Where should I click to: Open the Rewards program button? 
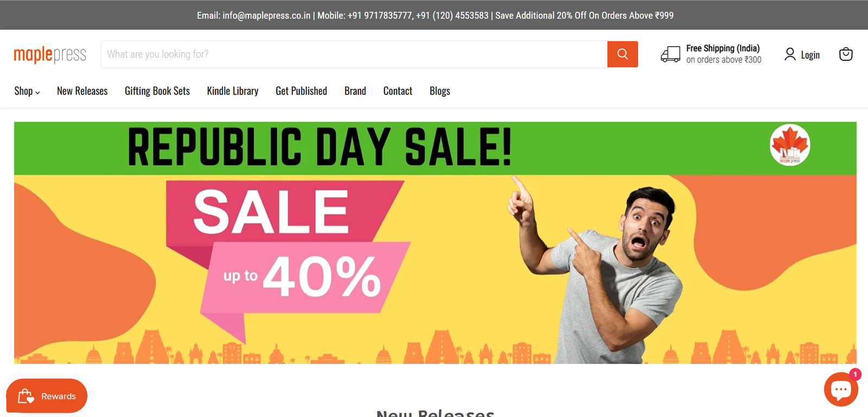pyautogui.click(x=47, y=396)
